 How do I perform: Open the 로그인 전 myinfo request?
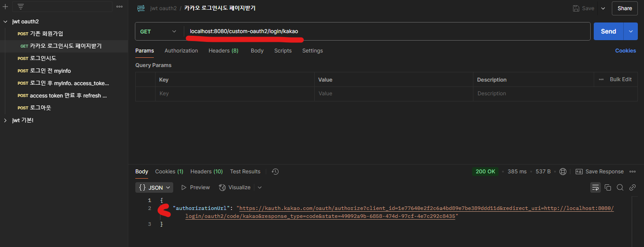click(x=64, y=71)
